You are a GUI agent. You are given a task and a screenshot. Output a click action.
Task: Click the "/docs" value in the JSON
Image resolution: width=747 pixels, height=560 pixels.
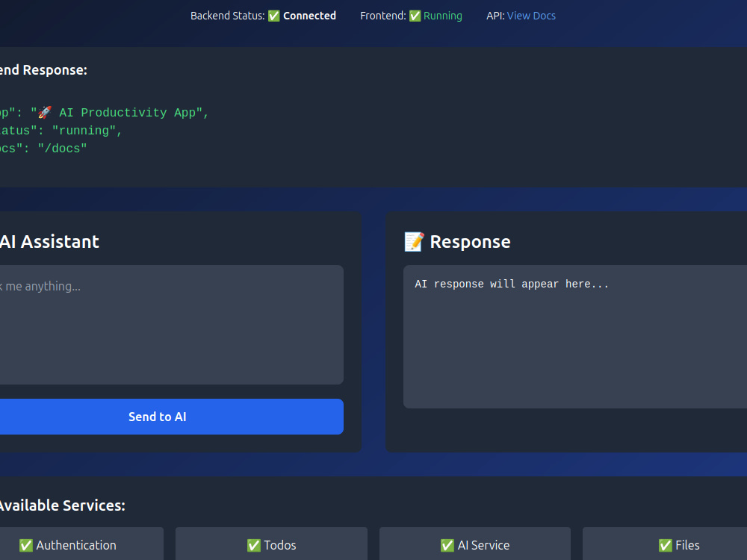63,149
